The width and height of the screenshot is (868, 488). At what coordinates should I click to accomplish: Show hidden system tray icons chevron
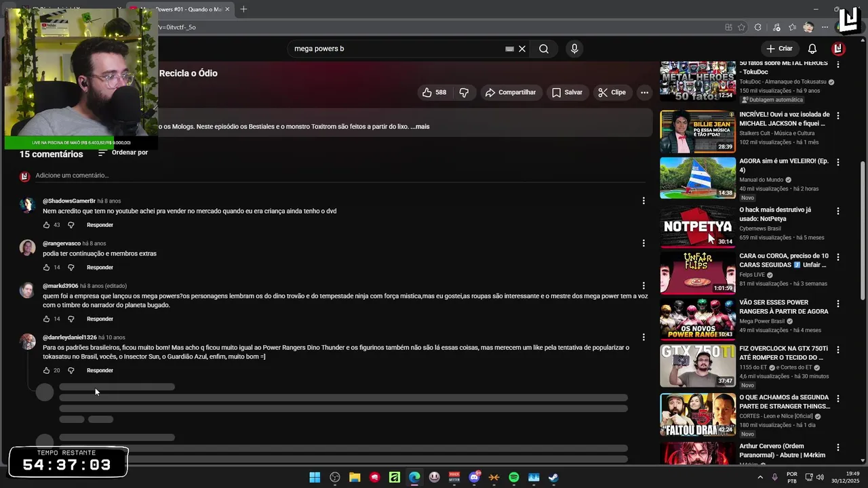[x=759, y=477]
